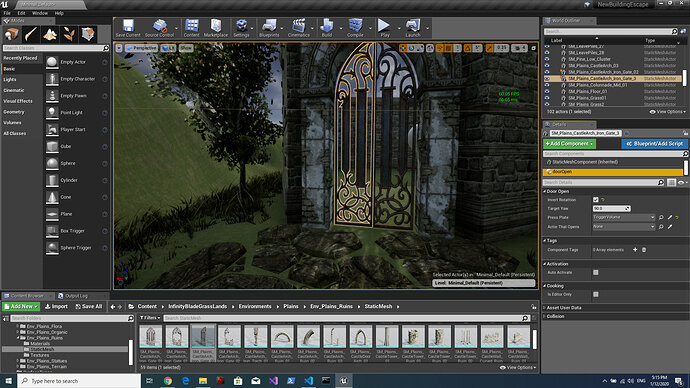The image size is (690, 388).
Task: Select the Landscape mode icon
Action: [50, 34]
